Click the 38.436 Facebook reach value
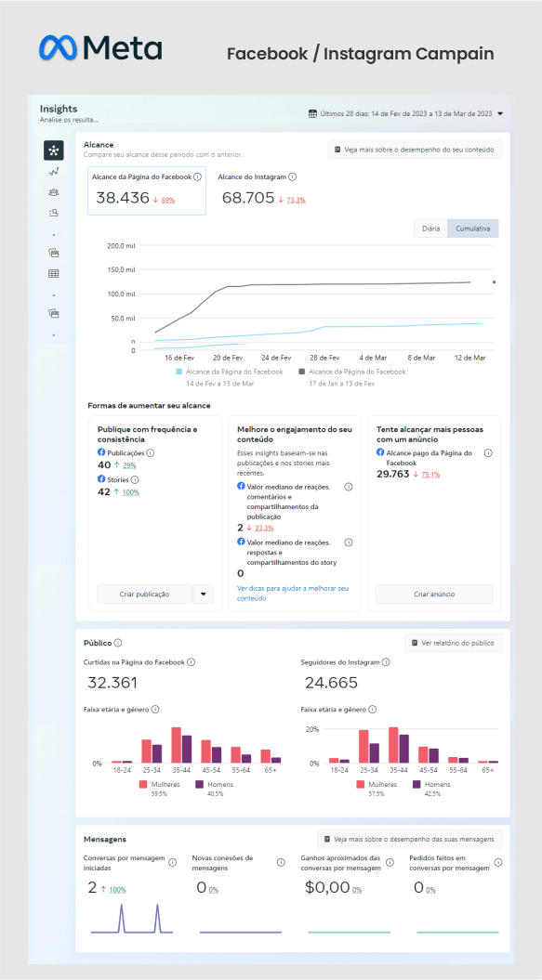This screenshot has width=542, height=980. (x=123, y=198)
